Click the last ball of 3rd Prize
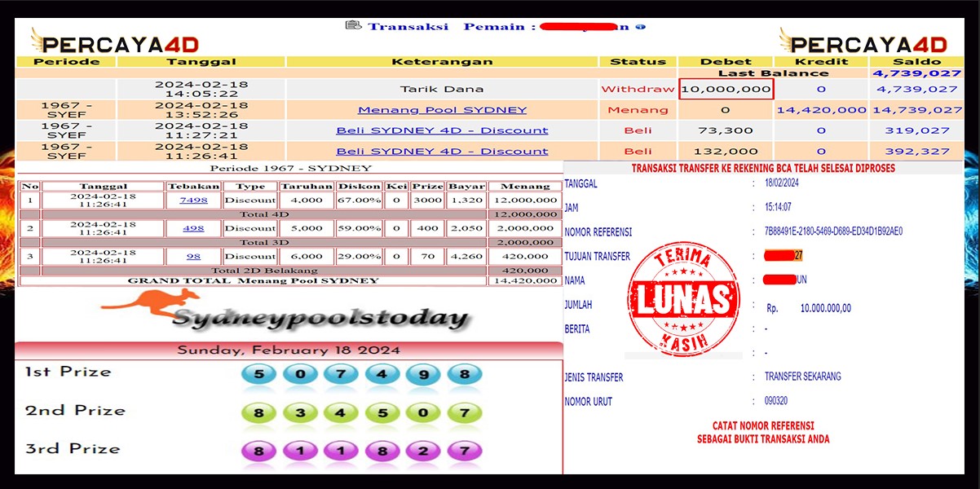Viewport: 980px width, 489px height. pos(464,451)
